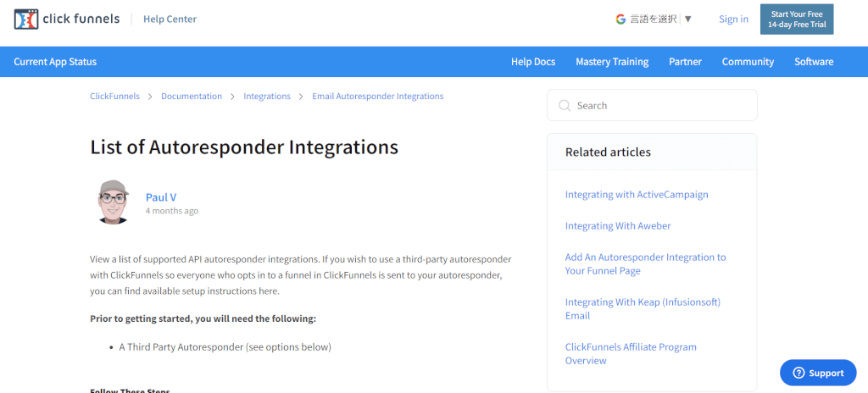Open Email Autoresponder Integrations breadcrumb

coord(377,97)
